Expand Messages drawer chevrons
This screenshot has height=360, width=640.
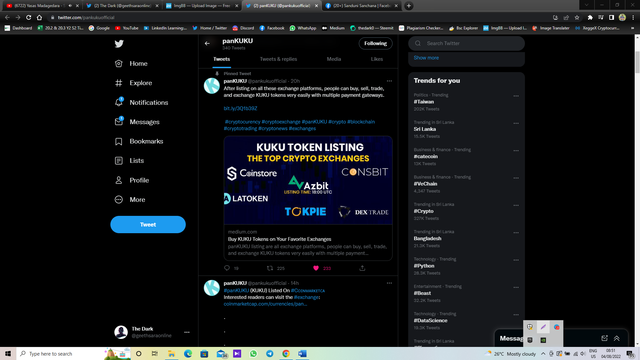617,338
